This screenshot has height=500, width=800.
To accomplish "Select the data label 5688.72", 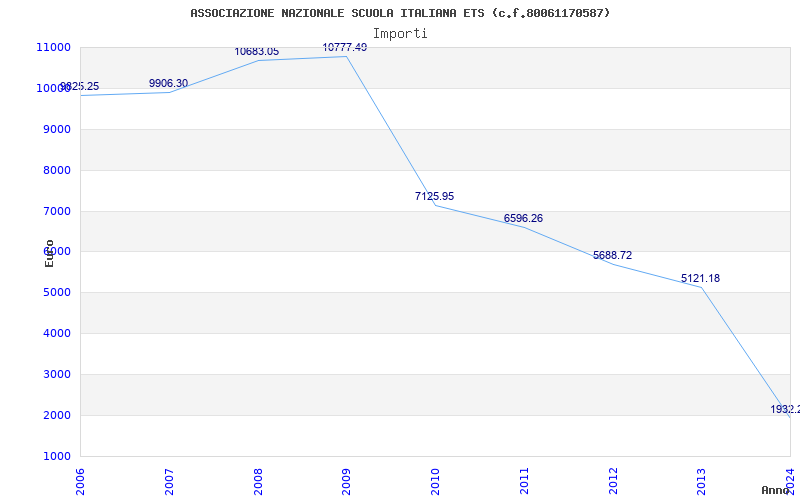I will [x=612, y=255].
